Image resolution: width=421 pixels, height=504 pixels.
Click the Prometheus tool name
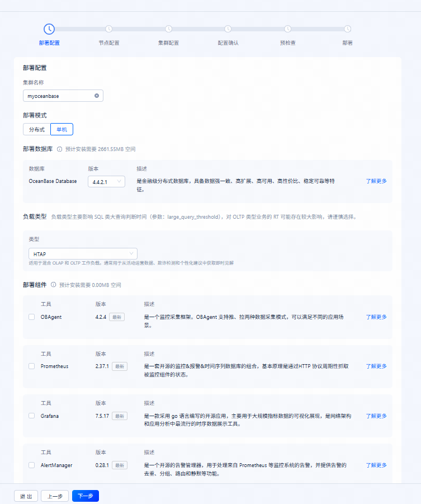pos(55,366)
